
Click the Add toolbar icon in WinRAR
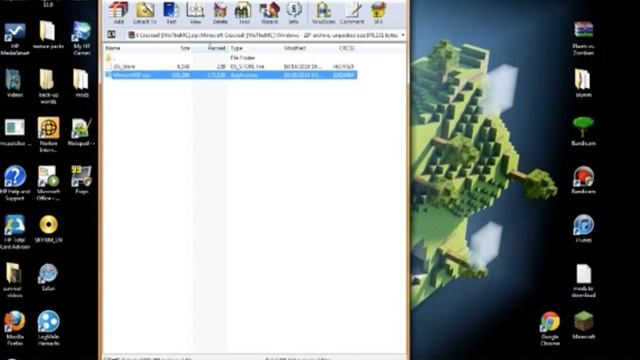[x=118, y=13]
